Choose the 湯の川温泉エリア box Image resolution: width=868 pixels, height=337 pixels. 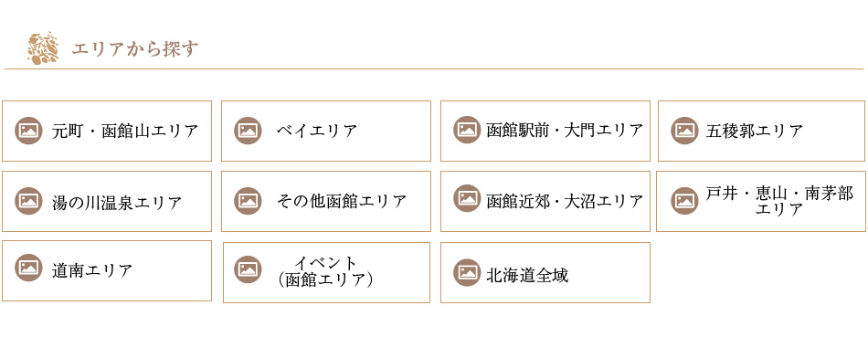107,202
